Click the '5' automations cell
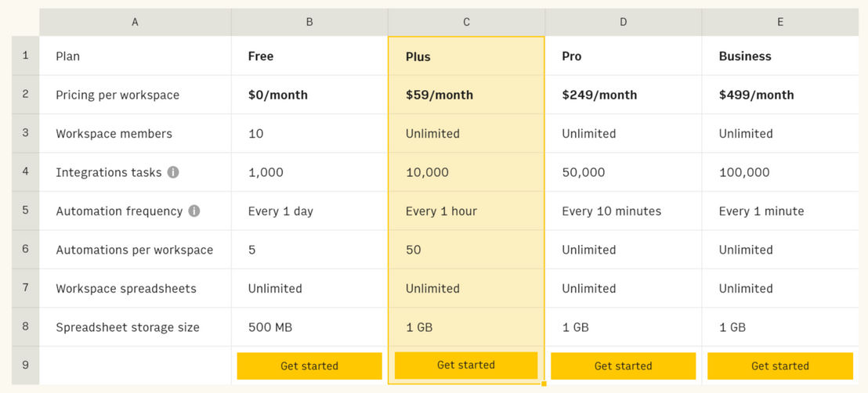The height and width of the screenshot is (393, 868). (309, 250)
